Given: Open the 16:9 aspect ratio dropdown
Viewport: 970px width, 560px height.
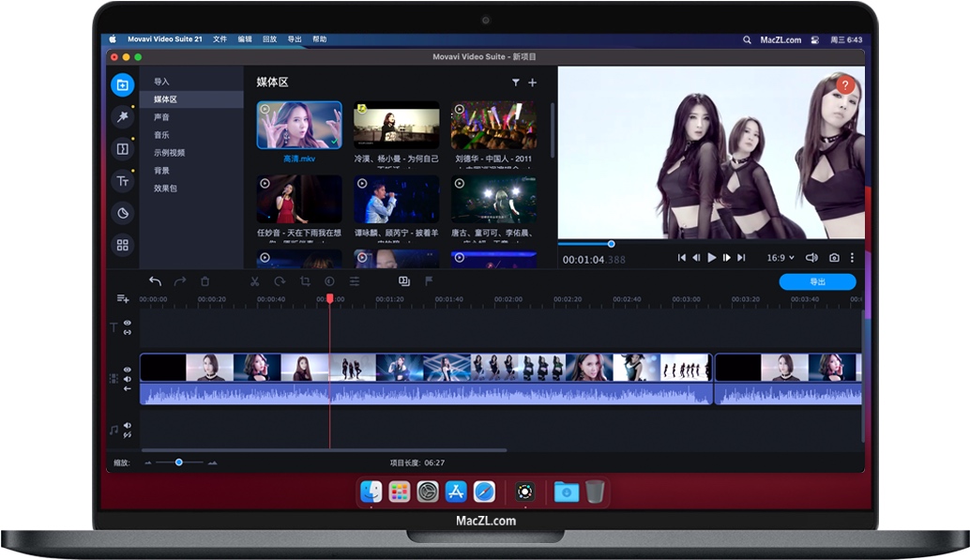Looking at the screenshot, I should click(778, 257).
